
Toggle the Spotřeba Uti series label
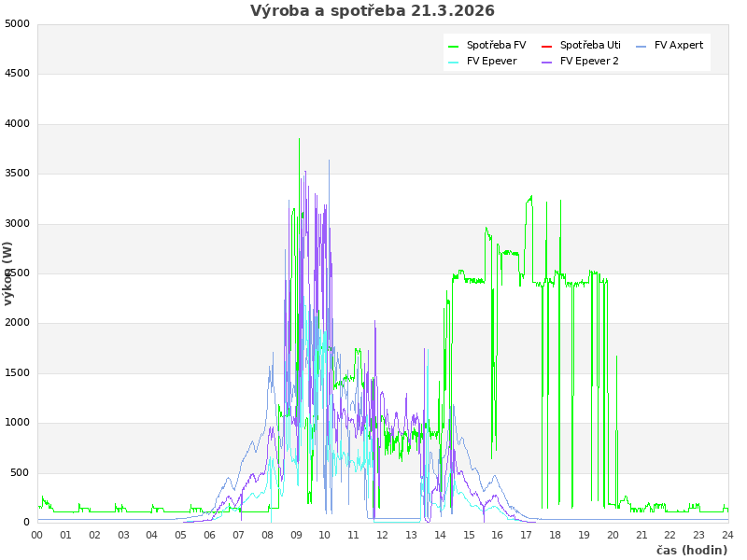[590, 46]
